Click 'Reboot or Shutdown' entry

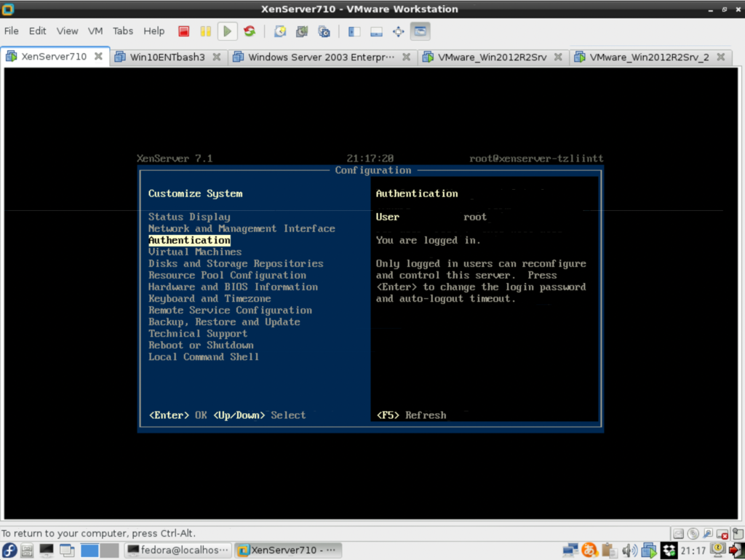tap(201, 345)
